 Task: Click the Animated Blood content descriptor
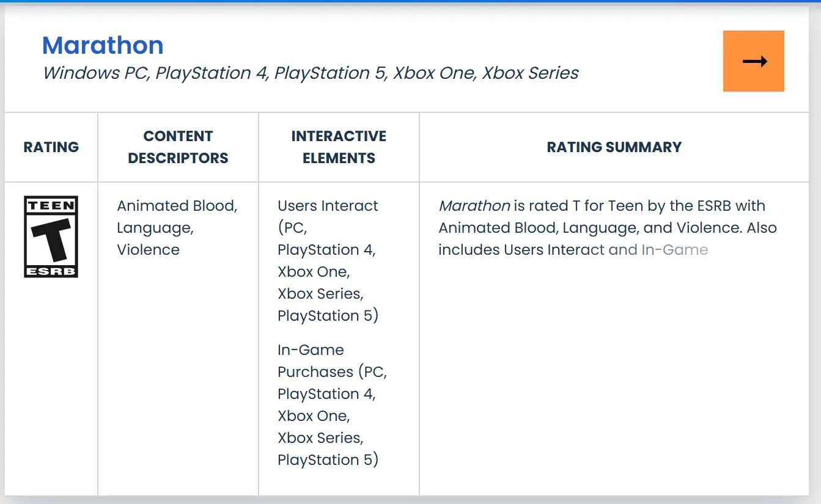[177, 206]
